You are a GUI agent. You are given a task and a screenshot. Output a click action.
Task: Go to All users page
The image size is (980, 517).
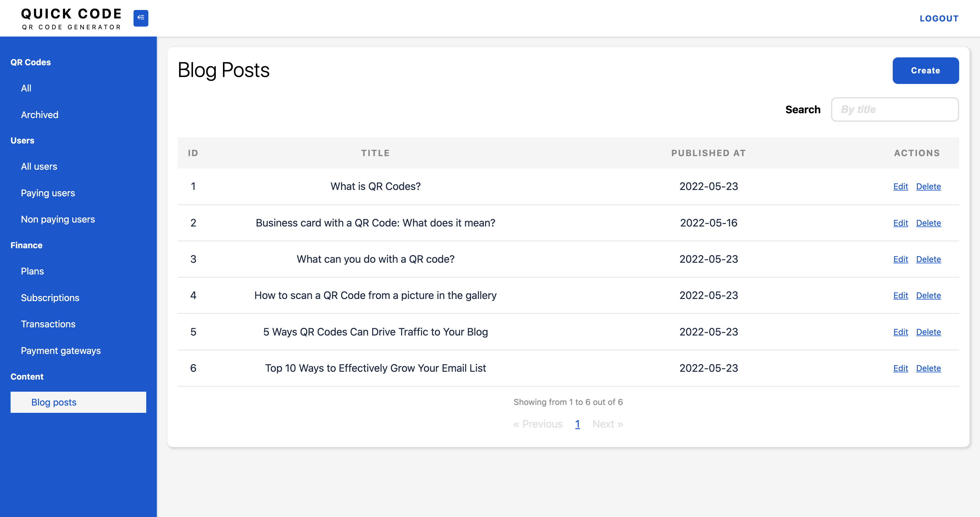coord(39,167)
